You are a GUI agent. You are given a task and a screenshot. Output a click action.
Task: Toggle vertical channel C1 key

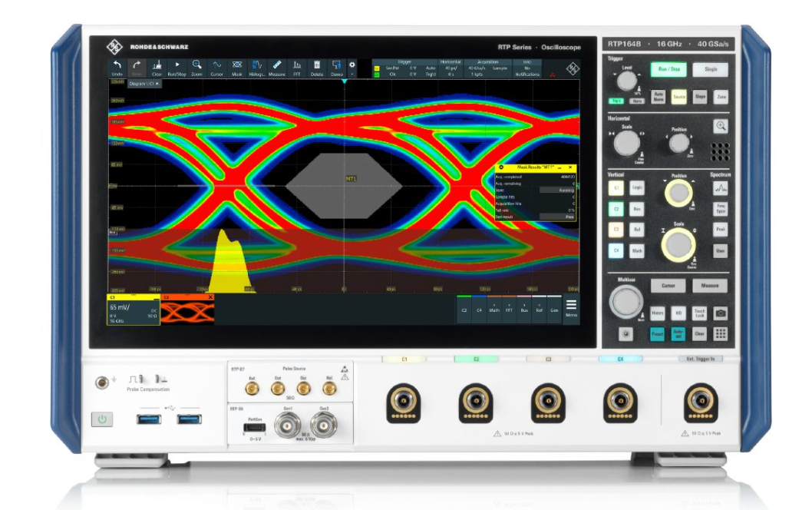click(616, 187)
